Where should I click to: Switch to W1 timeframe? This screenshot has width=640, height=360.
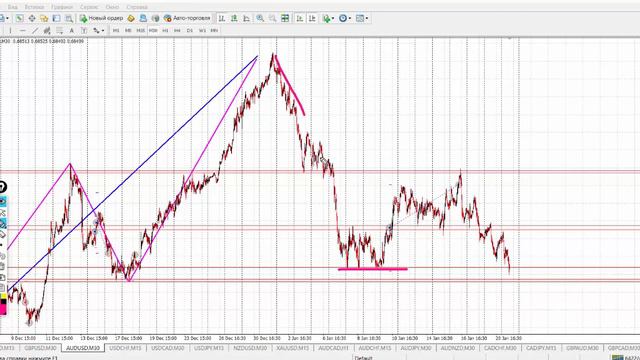[x=202, y=30]
